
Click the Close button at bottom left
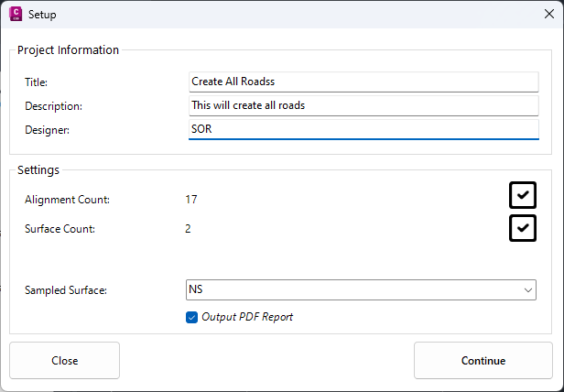64,360
